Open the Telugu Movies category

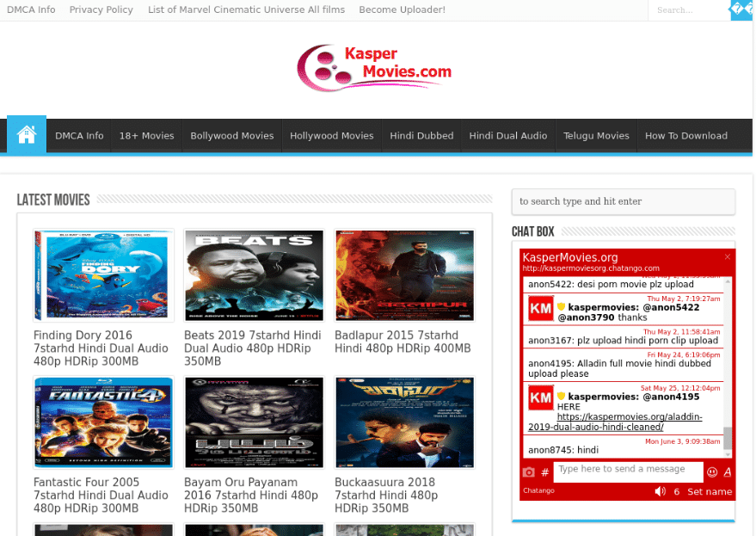coord(596,136)
